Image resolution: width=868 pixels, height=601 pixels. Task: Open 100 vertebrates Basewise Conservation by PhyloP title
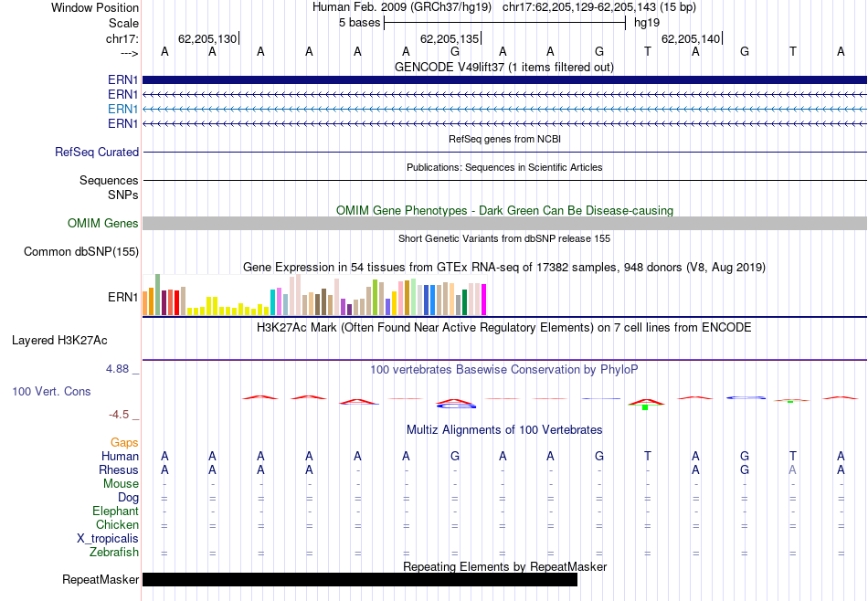coord(504,370)
